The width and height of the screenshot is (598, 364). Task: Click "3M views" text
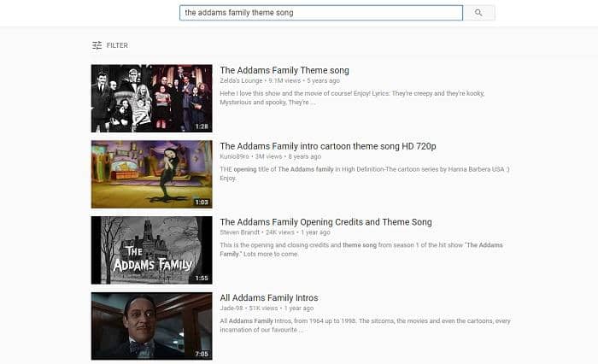[269, 156]
